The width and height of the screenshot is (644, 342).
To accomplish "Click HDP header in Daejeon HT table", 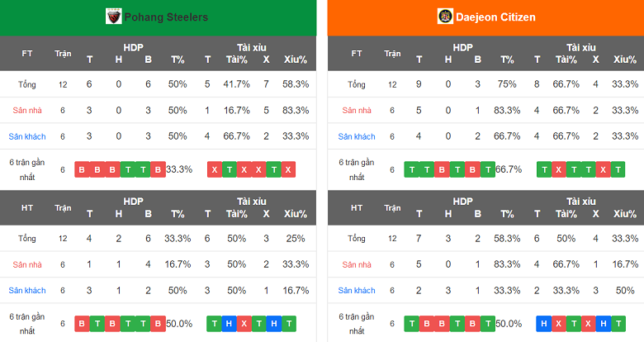I will 462,201.
